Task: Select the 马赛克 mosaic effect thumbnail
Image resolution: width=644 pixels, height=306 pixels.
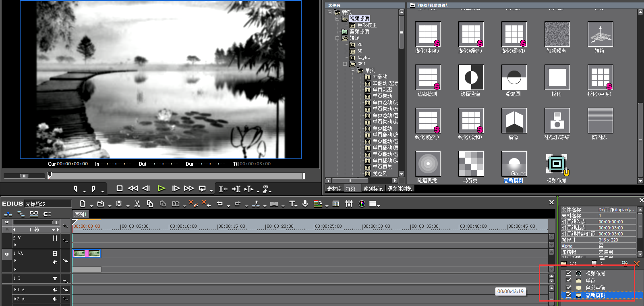Action: [471, 164]
